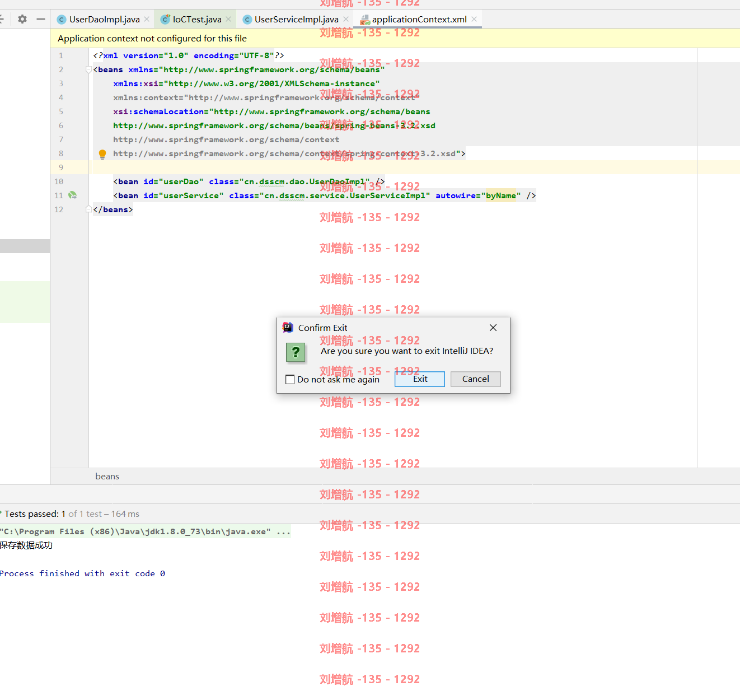Click the 'Application context not configured' notification banner
The width and height of the screenshot is (740, 700).
[395, 38]
